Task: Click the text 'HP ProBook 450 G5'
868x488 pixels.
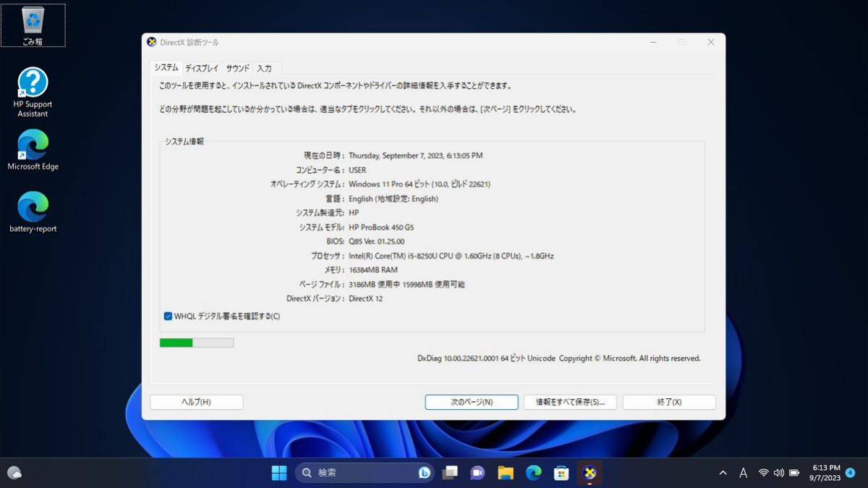Action: (381, 227)
